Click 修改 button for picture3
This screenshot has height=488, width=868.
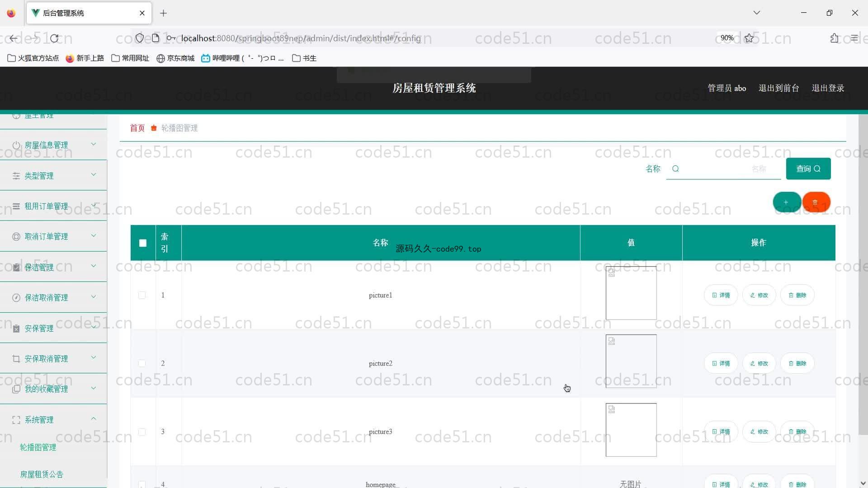pyautogui.click(x=759, y=432)
